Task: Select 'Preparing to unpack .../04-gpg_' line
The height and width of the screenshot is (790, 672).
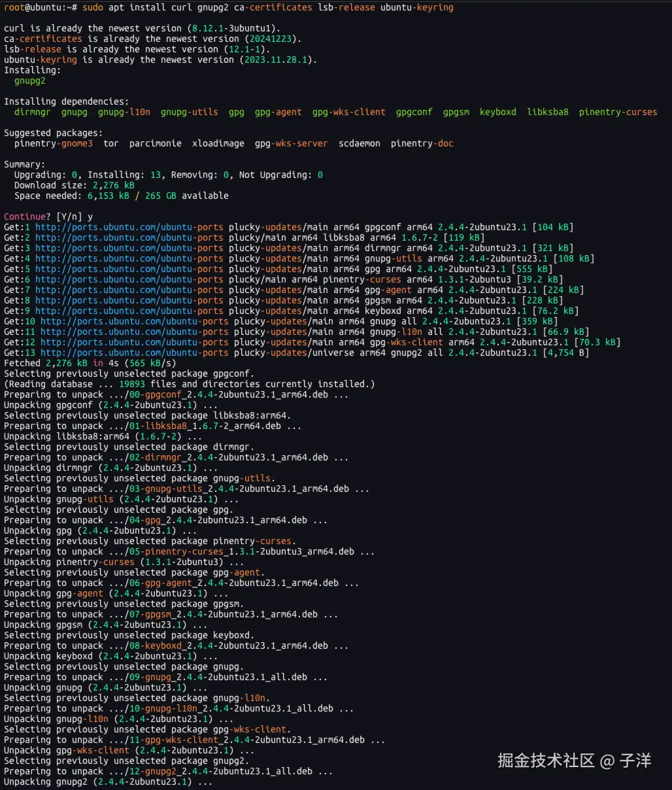Action: 166,521
